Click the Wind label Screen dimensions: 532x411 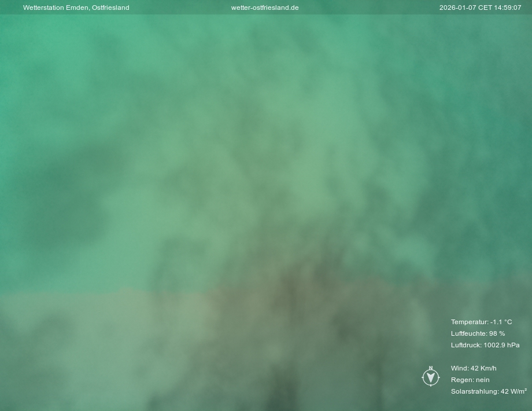(459, 368)
